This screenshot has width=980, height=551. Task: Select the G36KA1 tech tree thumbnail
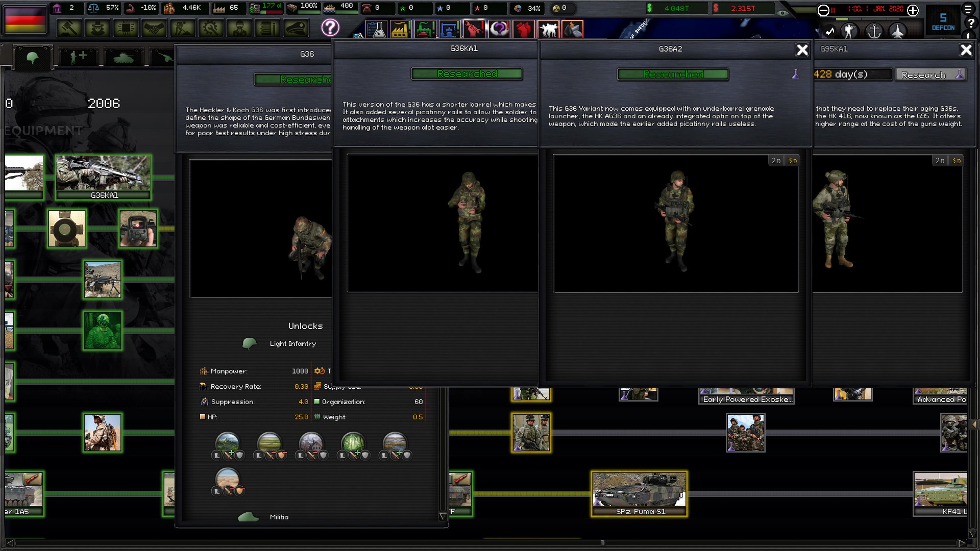pos(103,177)
